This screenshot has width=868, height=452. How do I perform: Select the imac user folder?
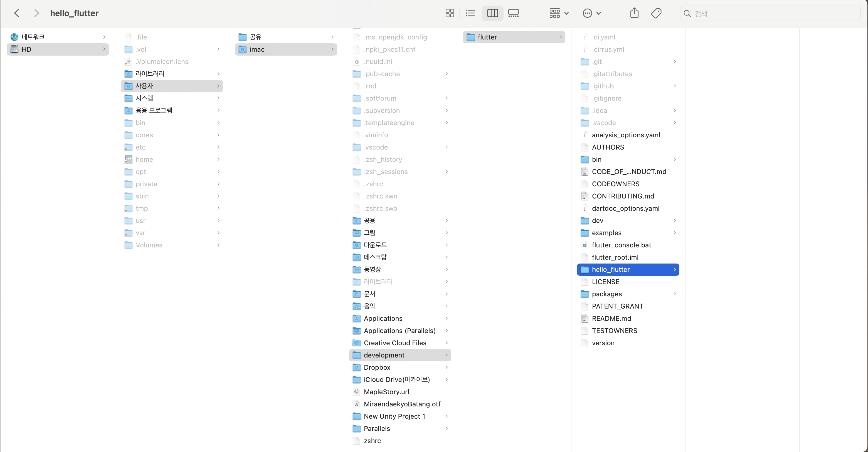coord(286,49)
